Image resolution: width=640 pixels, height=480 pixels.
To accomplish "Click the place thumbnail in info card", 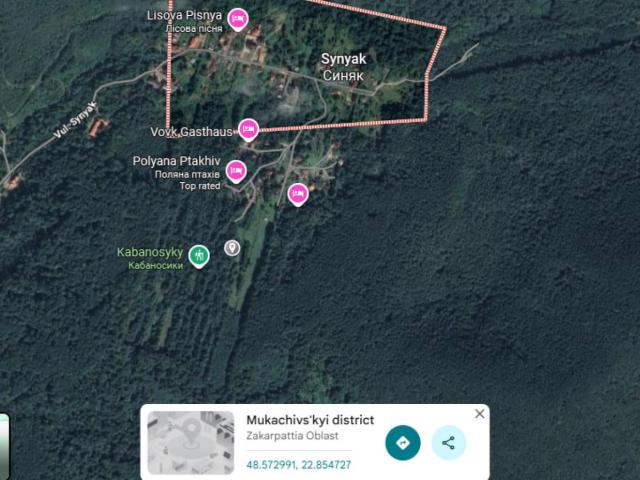I will click(x=191, y=442).
